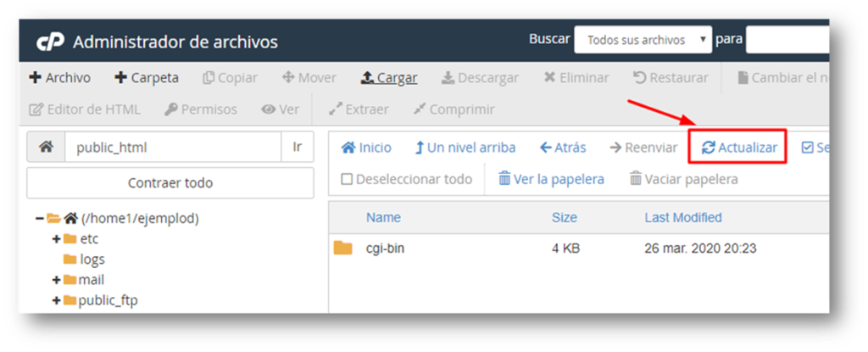Open Ver la papelera trash view
868x352 pixels.
point(551,179)
